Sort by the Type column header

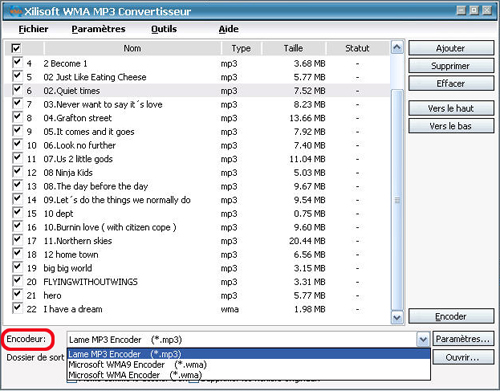coord(241,48)
